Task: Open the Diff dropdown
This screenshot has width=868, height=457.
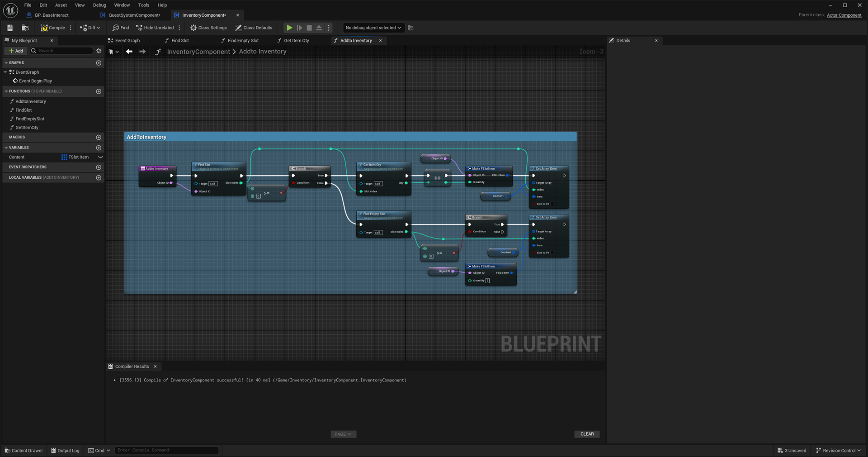Action: (90, 28)
